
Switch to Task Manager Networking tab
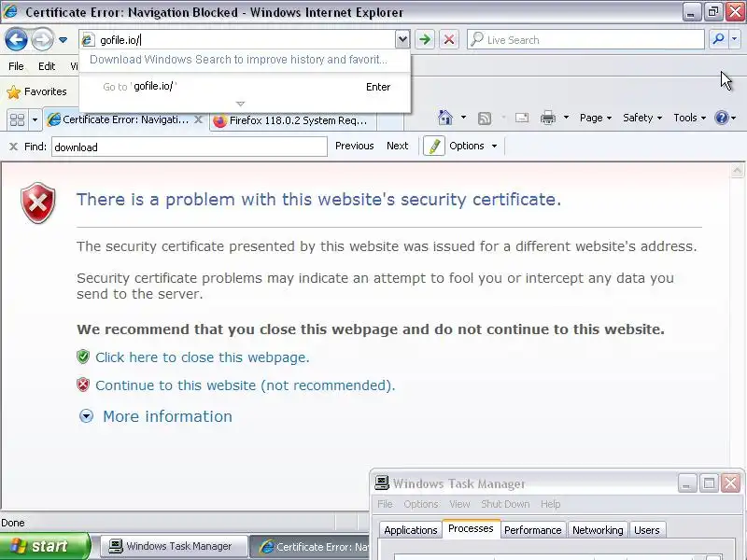[598, 530]
